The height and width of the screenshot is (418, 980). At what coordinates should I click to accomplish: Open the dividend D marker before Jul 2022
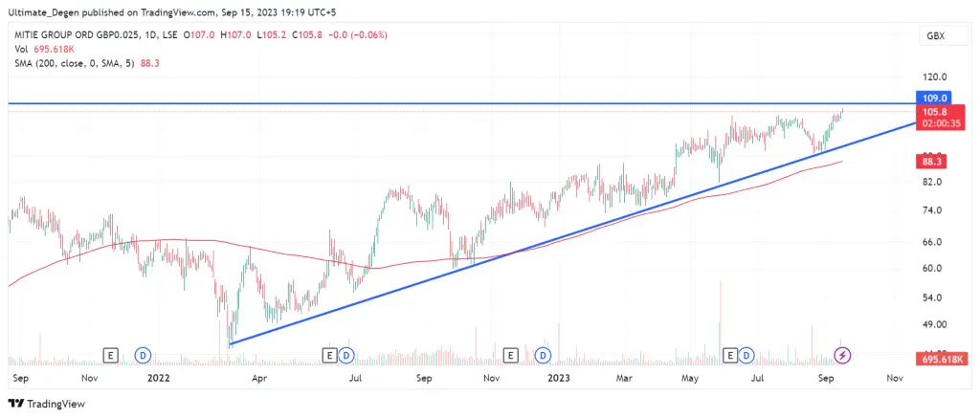(x=346, y=356)
